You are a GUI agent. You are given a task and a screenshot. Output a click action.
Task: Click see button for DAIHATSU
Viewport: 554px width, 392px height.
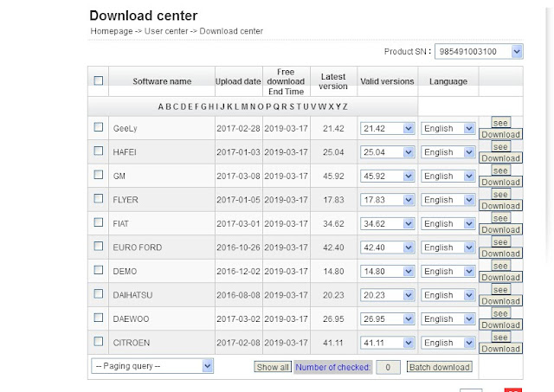(500, 290)
